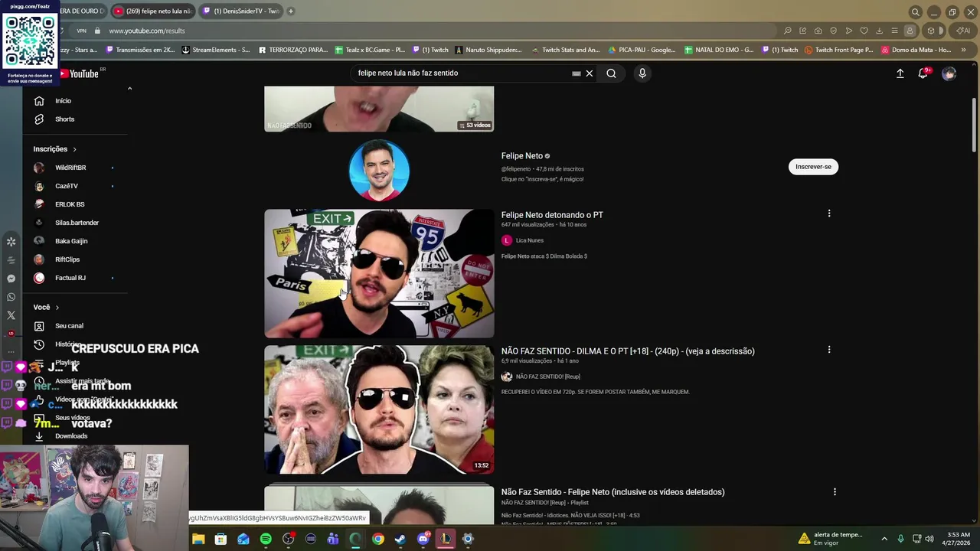Open RiftClips subscription channel
Viewport: 980px width, 551px height.
[67, 259]
